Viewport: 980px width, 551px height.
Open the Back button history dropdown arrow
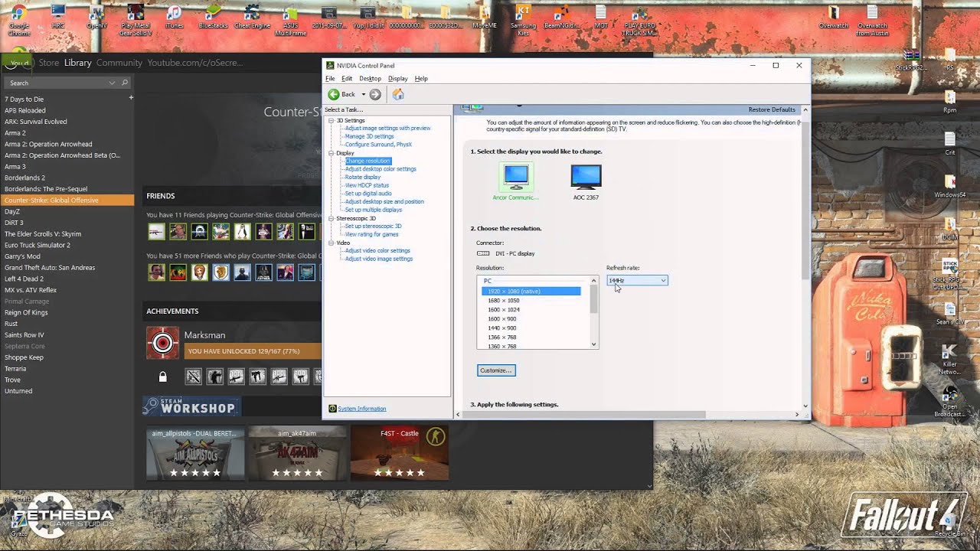363,94
